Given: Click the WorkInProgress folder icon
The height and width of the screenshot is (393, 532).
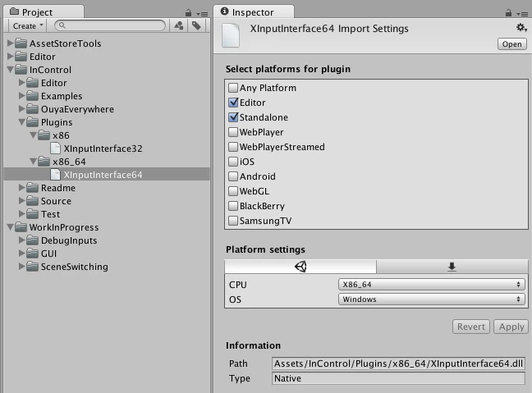Looking at the screenshot, I should pyautogui.click(x=21, y=226).
